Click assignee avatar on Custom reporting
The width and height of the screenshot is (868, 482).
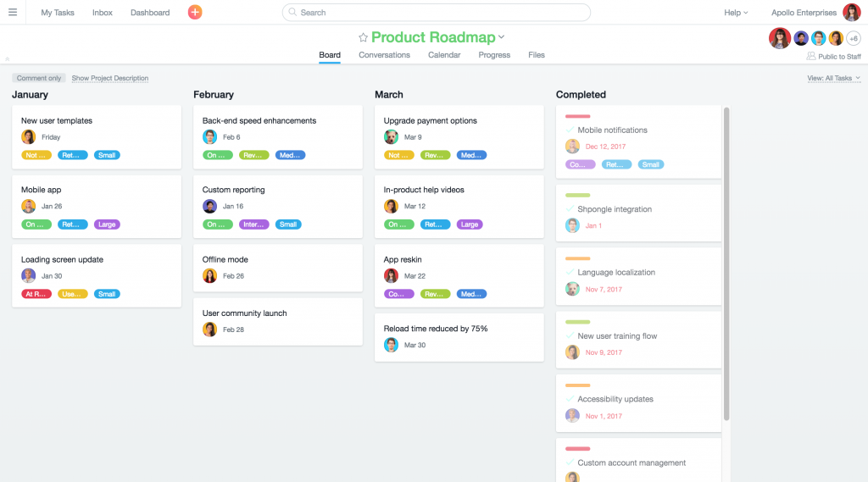(210, 206)
